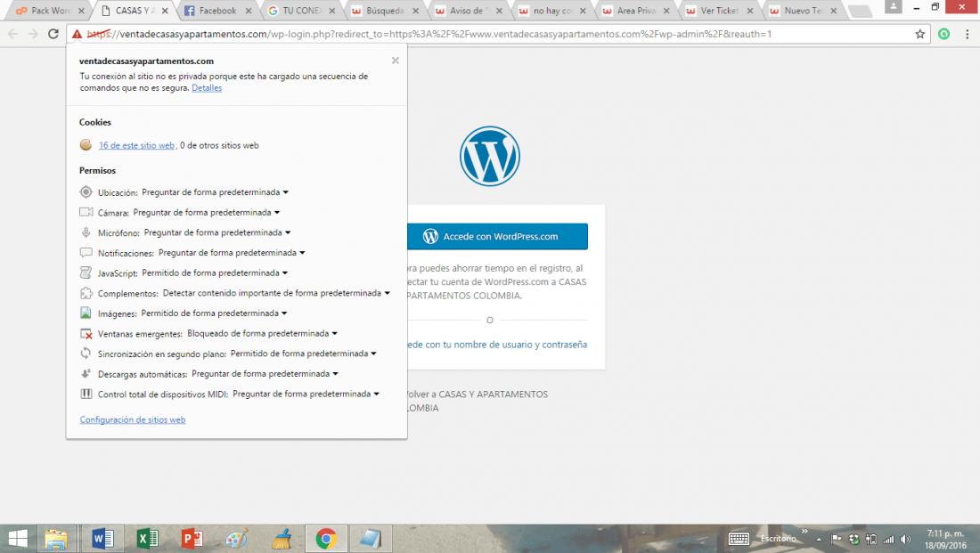The width and height of the screenshot is (980, 553).
Task: Open Sincronización en segundo plano dropdown
Action: click(x=304, y=353)
